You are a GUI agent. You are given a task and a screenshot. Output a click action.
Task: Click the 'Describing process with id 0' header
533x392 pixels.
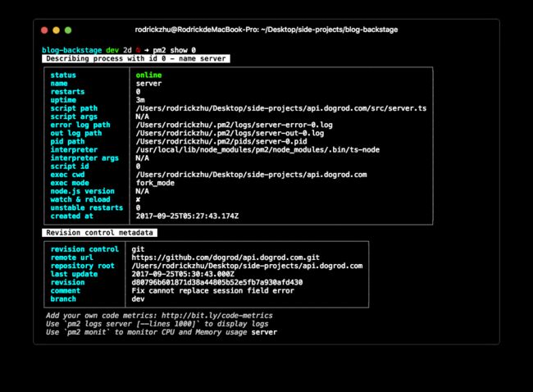tap(136, 58)
